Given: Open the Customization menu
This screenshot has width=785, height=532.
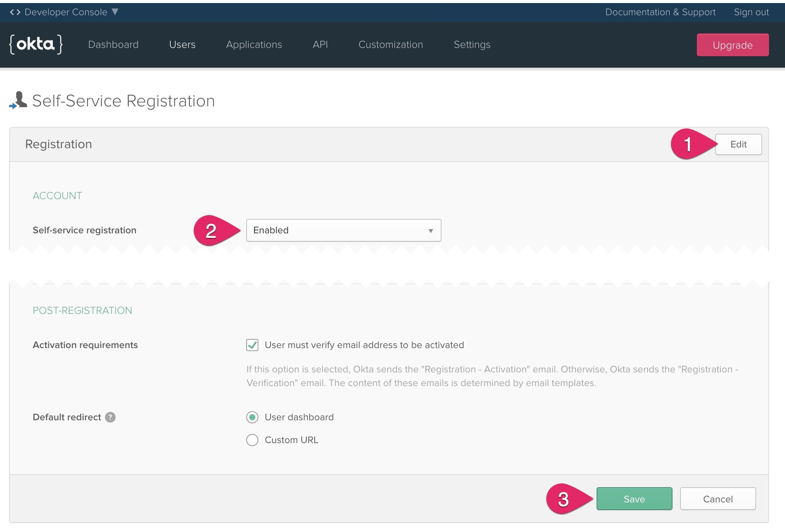Looking at the screenshot, I should point(391,44).
